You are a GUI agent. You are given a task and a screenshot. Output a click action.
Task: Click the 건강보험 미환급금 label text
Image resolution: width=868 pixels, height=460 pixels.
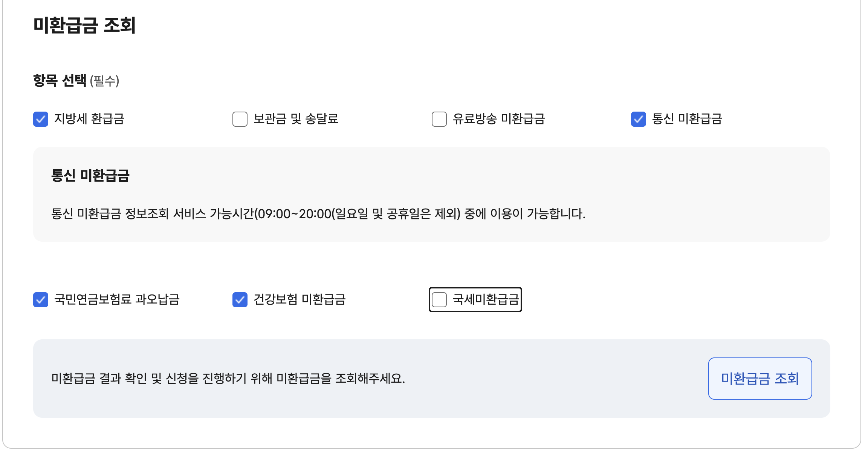pos(300,299)
